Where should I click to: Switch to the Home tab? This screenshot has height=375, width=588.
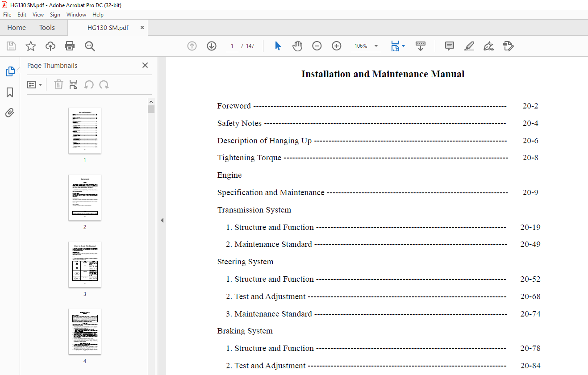click(17, 28)
